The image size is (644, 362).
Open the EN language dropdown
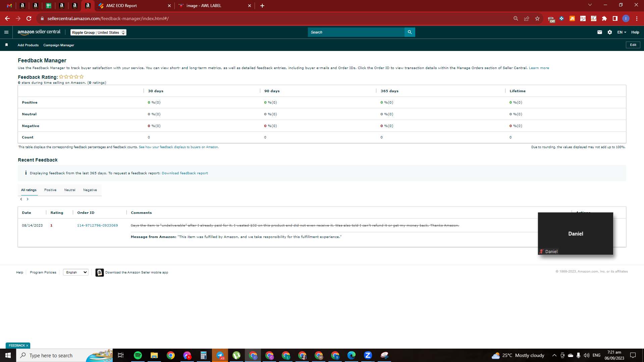(x=622, y=32)
